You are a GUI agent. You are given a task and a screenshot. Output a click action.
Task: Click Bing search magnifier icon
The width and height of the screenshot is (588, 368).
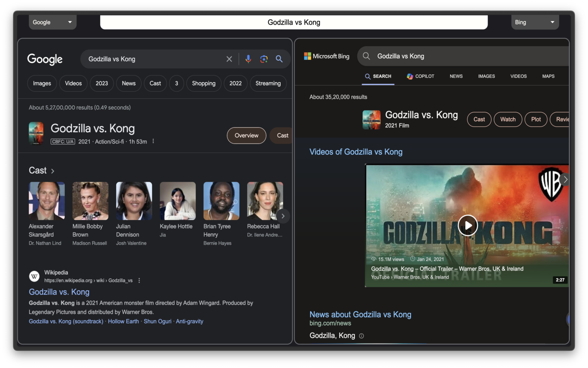click(366, 56)
